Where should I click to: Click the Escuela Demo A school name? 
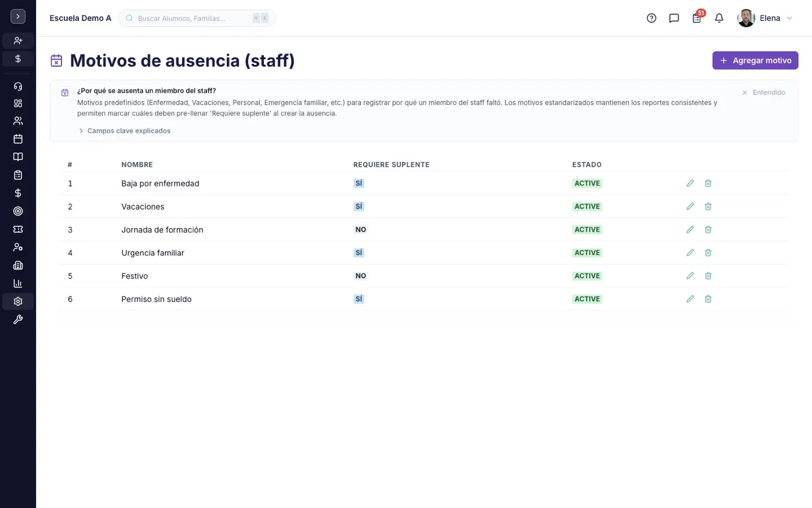(81, 18)
